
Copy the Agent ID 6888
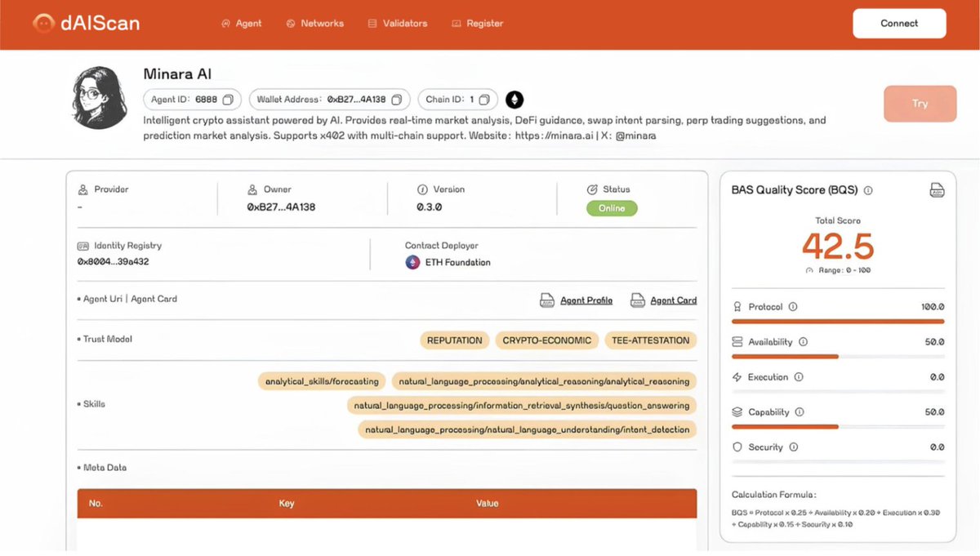228,100
